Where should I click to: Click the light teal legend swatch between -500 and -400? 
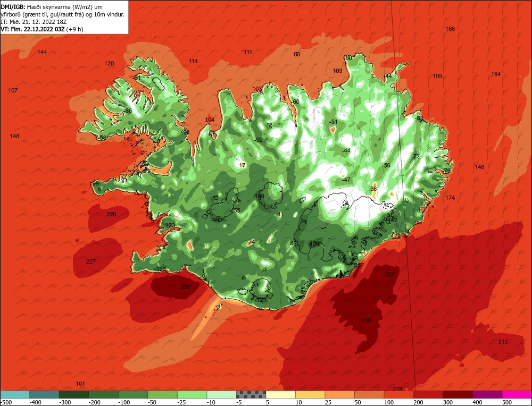tap(15, 394)
